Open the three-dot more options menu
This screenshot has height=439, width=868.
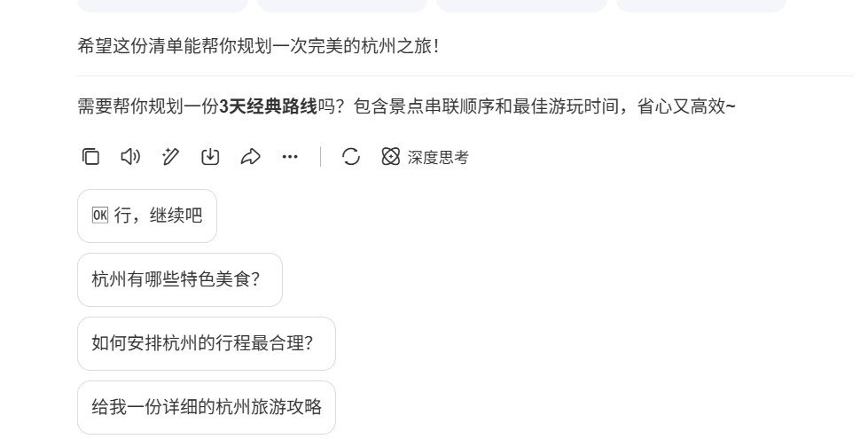290,157
